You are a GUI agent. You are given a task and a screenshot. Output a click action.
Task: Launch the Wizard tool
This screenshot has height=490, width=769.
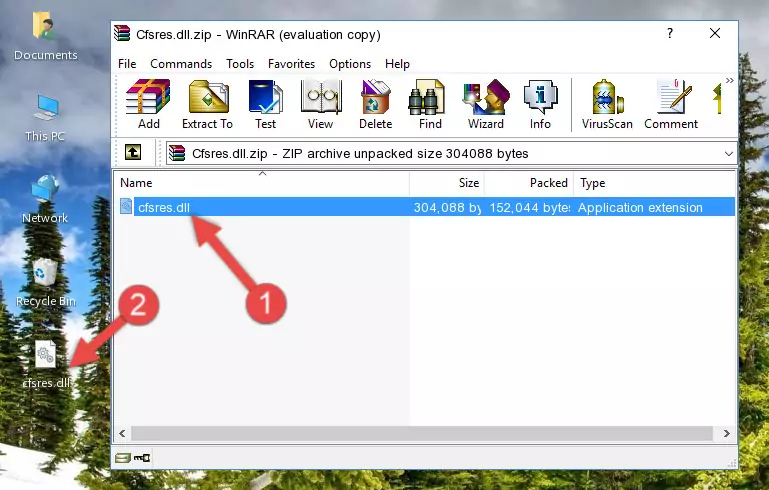tap(486, 104)
